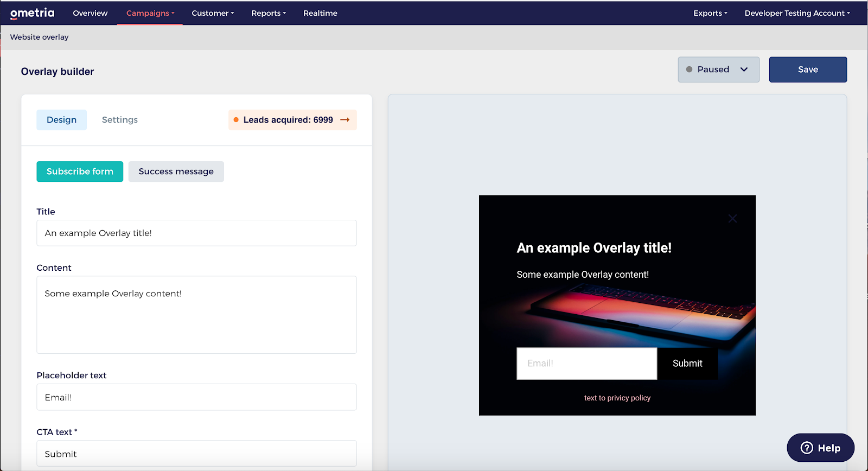Expand the Campaigns menu
Screen dimensions: 868x471
pos(150,13)
